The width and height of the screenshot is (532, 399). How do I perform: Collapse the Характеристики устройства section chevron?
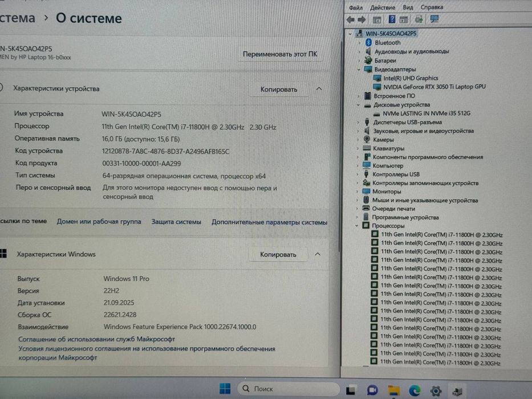coord(319,89)
